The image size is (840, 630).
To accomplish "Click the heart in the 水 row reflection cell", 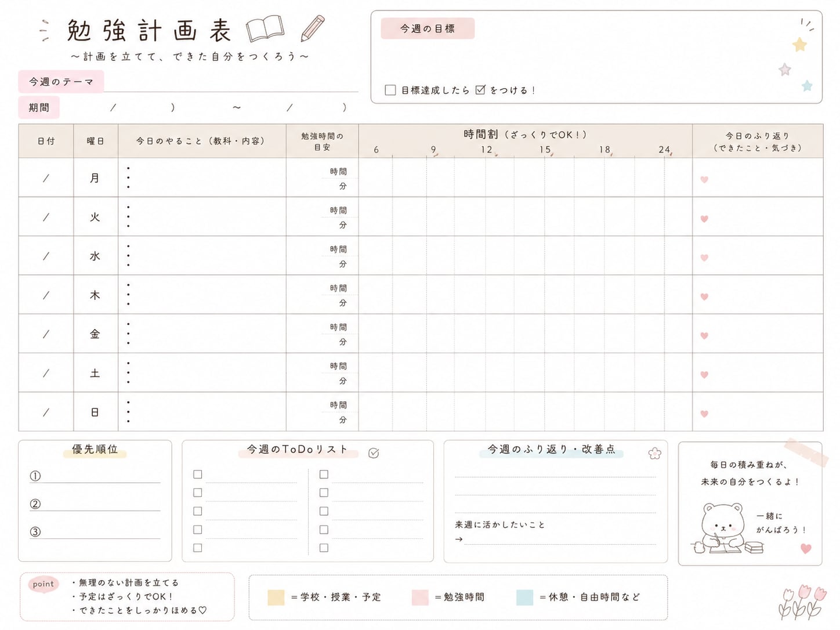I will click(x=704, y=258).
